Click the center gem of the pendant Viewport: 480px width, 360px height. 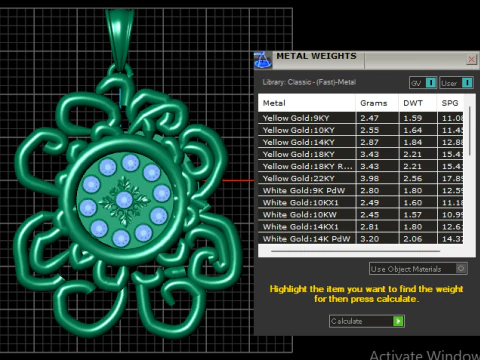point(124,200)
